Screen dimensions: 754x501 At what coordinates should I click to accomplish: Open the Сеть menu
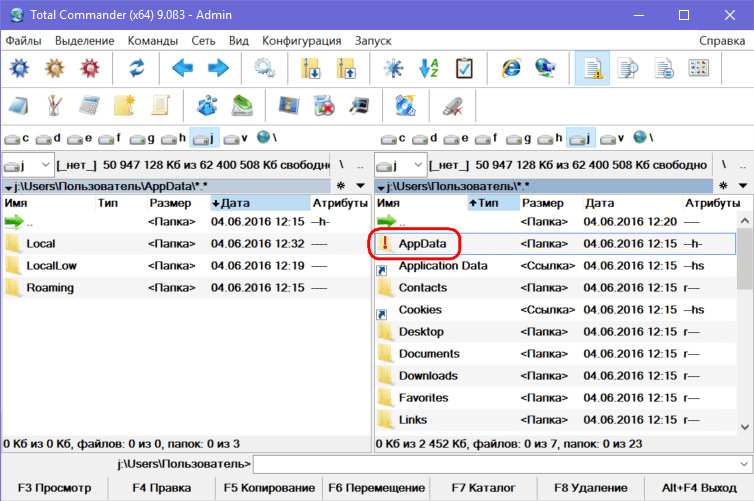click(203, 41)
